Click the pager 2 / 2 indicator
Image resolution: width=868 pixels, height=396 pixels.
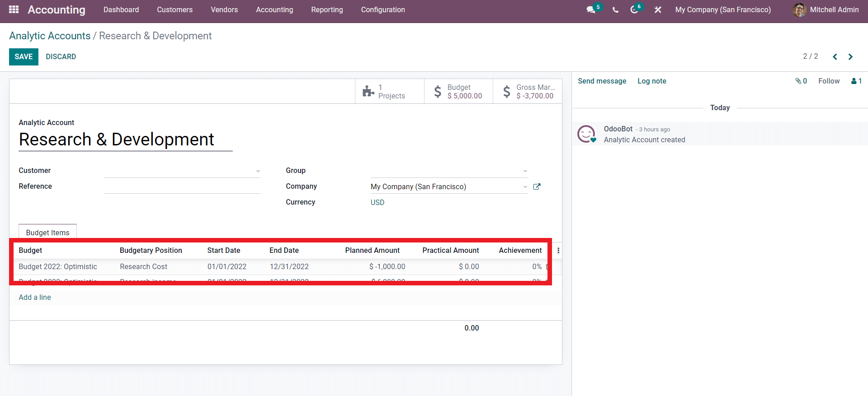coord(810,56)
